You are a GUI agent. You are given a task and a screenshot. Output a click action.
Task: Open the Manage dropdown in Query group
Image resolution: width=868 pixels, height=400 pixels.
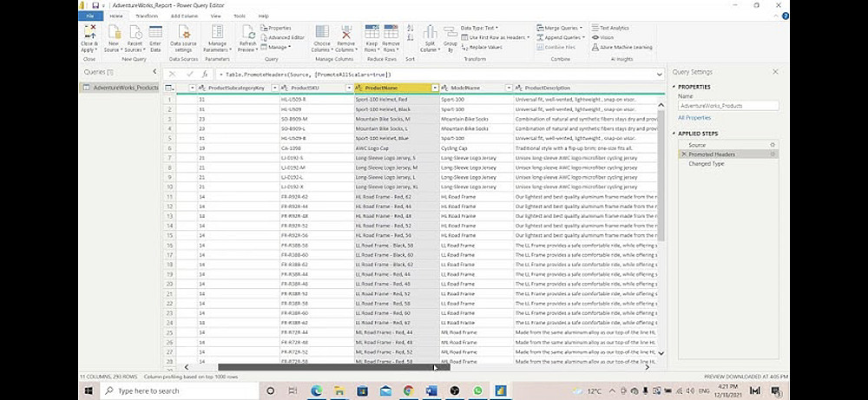tap(275, 47)
